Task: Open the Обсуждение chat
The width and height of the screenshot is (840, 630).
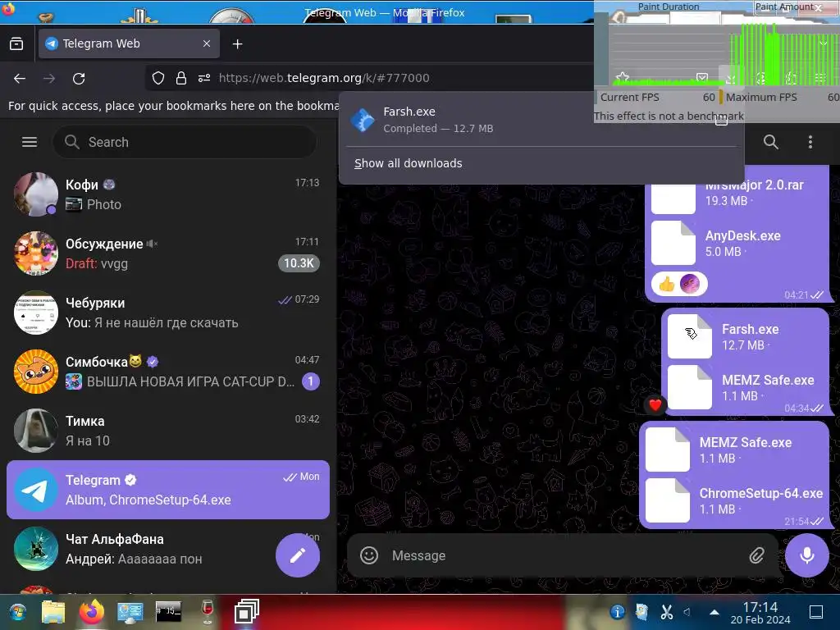Action: [167, 253]
